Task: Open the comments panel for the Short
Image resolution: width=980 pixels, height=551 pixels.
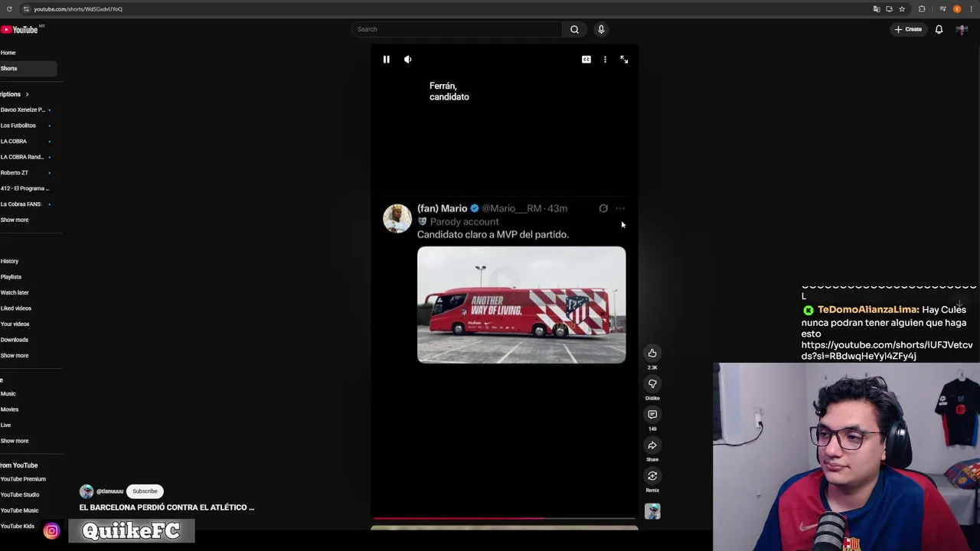Action: coord(652,414)
